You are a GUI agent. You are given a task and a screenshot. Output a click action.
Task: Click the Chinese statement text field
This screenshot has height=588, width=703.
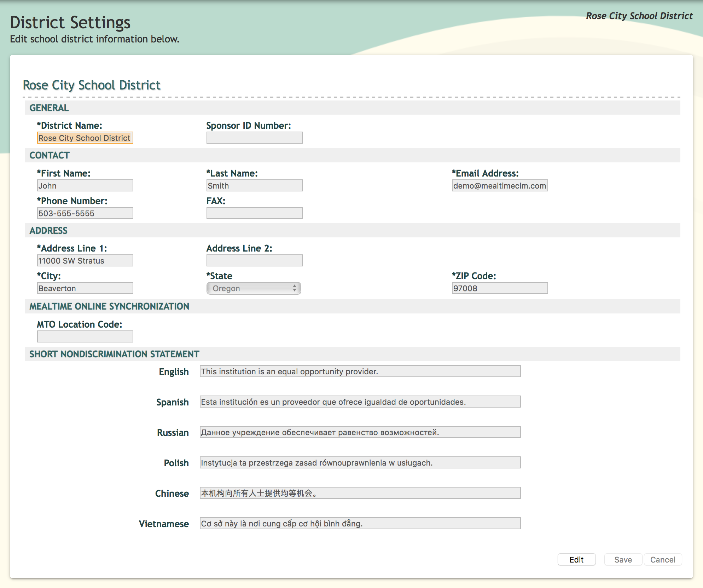coord(360,493)
